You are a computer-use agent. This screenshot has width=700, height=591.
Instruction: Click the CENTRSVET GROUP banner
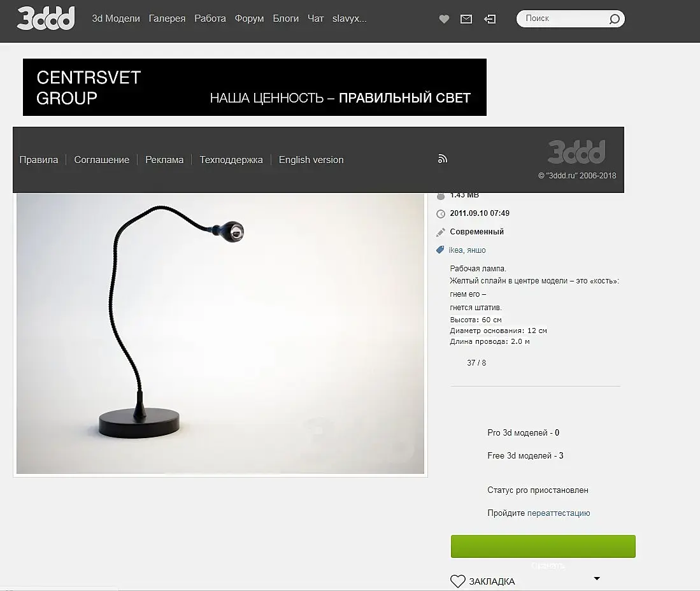[x=255, y=87]
